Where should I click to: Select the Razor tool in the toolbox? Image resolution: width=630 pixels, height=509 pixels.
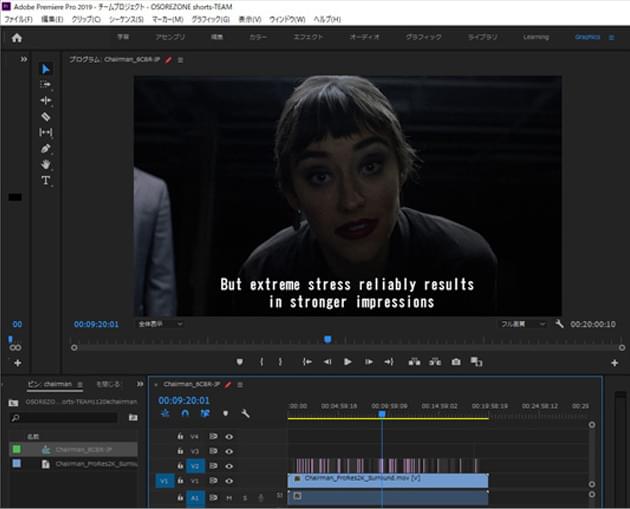click(x=46, y=116)
